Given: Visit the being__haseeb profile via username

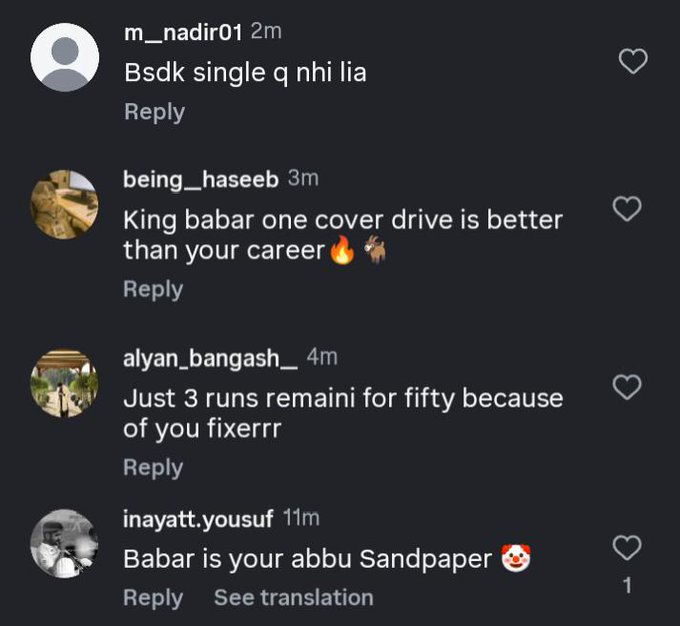Looking at the screenshot, I should pos(201,179).
